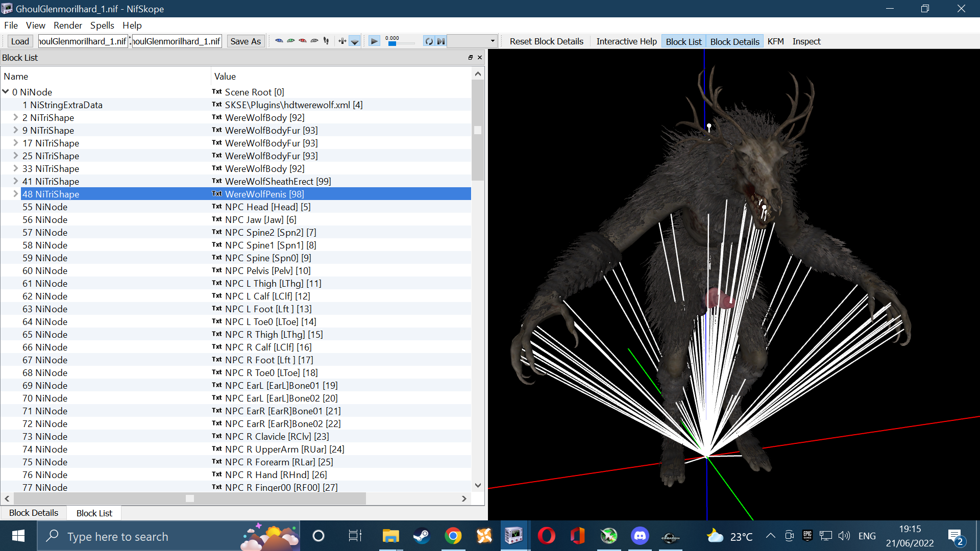Select the red eye view icon
980x551 pixels.
tap(303, 41)
